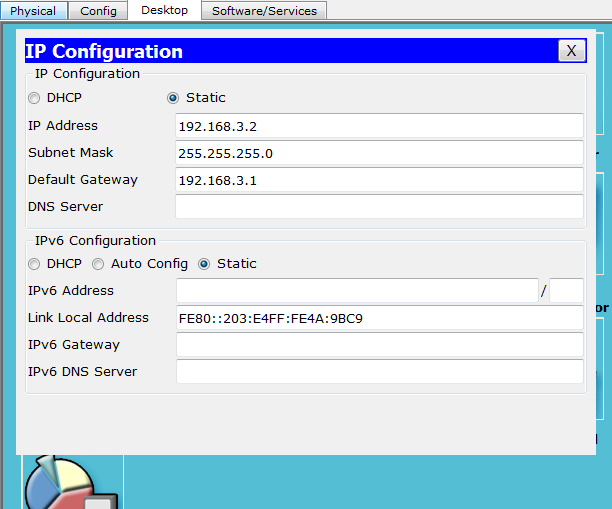This screenshot has height=509, width=612.
Task: Switch to the Physical tab
Action: point(34,11)
